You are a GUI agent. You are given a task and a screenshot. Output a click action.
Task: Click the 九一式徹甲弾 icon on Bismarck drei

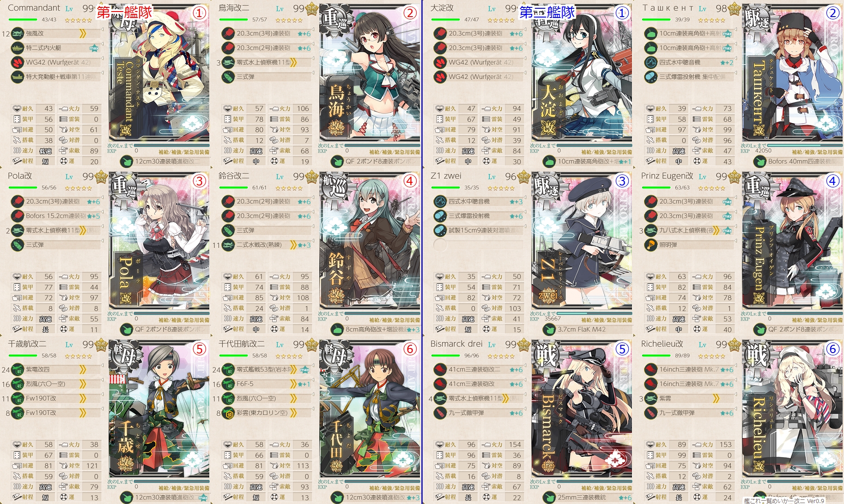440,413
